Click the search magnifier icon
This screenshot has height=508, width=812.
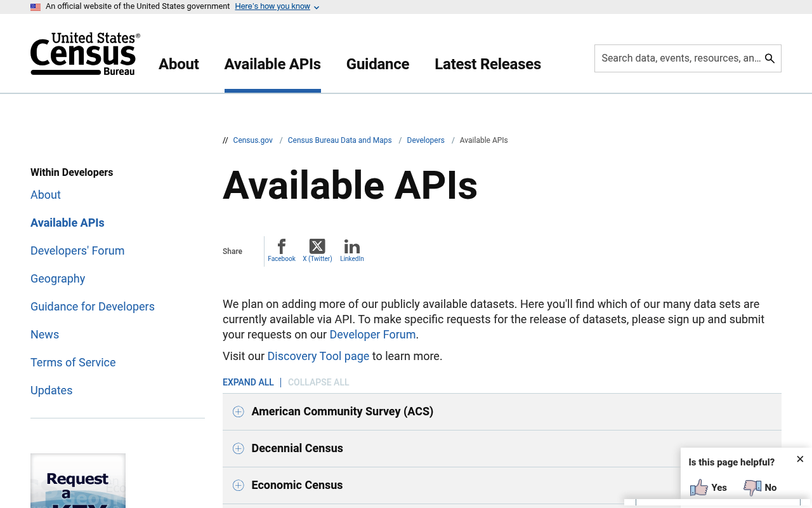click(769, 58)
